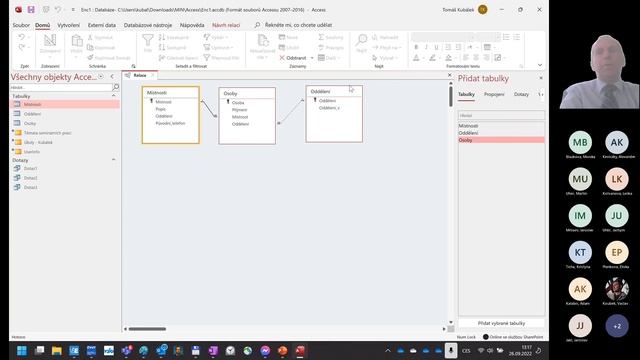Open the Soubor menu
The height and width of the screenshot is (360, 640).
click(21, 25)
